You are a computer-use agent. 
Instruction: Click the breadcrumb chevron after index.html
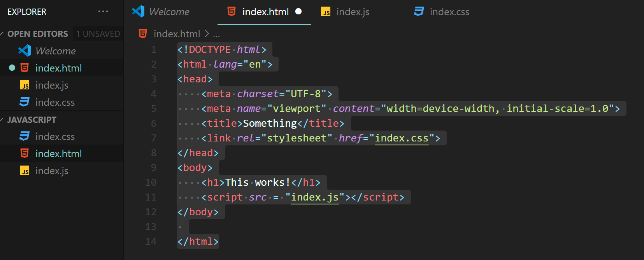207,34
